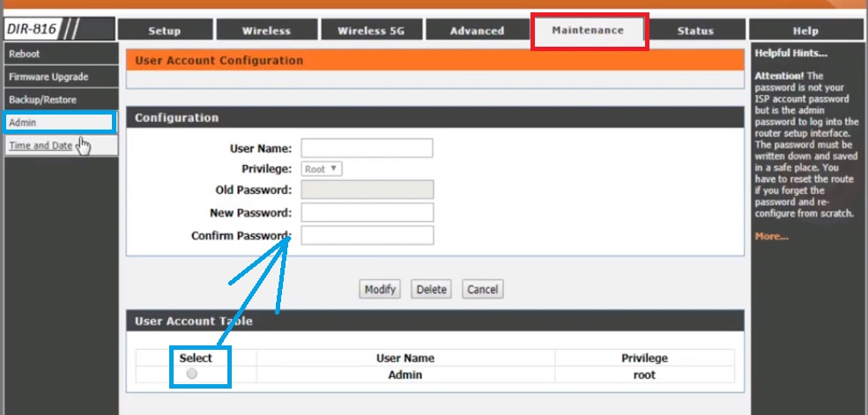The image size is (868, 415).
Task: Switch to the Wireless tab
Action: tap(266, 31)
